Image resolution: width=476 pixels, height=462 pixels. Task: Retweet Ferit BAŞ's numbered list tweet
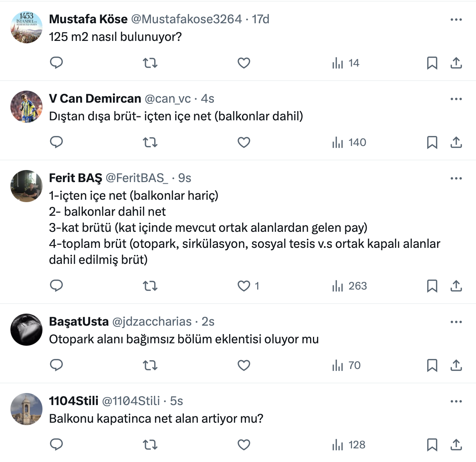pos(150,286)
